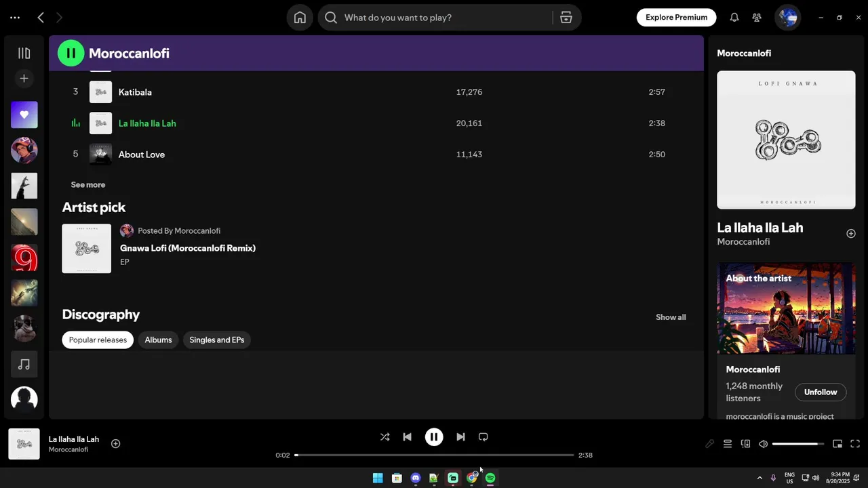Open Friend Activity icon
The height and width of the screenshot is (488, 868).
[757, 18]
